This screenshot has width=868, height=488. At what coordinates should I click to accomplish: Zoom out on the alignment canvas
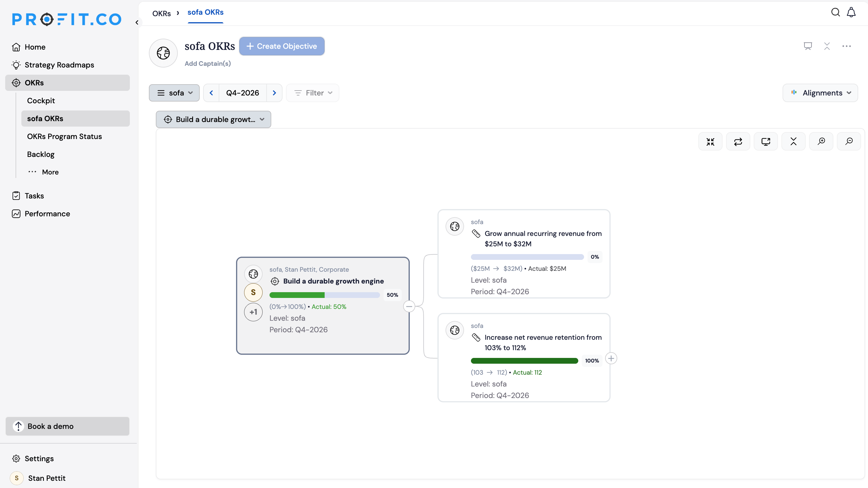click(849, 141)
